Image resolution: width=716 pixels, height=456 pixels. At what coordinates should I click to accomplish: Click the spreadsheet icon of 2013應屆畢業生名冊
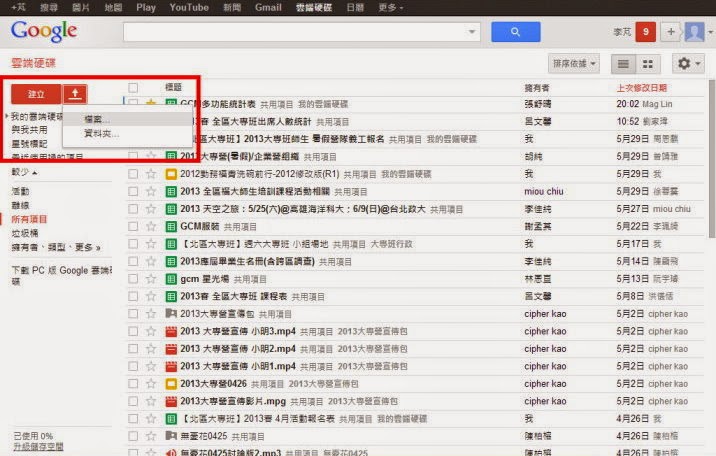pyautogui.click(x=171, y=262)
